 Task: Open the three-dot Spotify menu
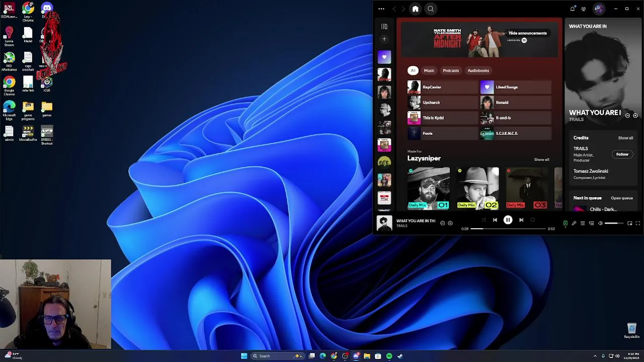(381, 9)
